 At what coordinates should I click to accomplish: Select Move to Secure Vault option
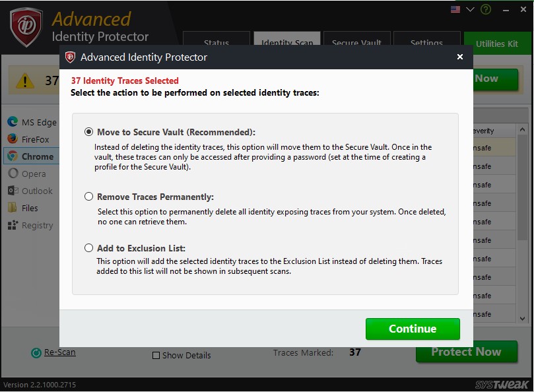[x=89, y=132]
